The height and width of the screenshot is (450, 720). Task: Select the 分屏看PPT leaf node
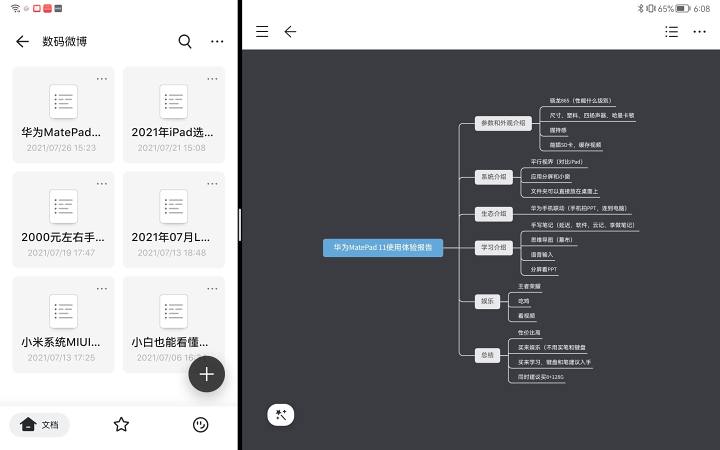[544, 270]
